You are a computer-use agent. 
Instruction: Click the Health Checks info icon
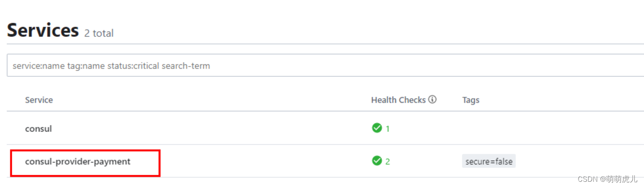(432, 100)
